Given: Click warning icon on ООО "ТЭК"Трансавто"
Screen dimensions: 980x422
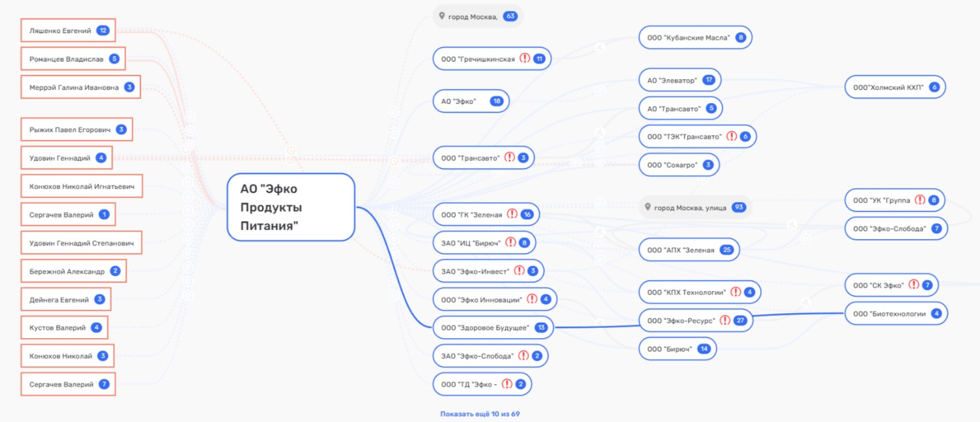Looking at the screenshot, I should pyautogui.click(x=732, y=137).
